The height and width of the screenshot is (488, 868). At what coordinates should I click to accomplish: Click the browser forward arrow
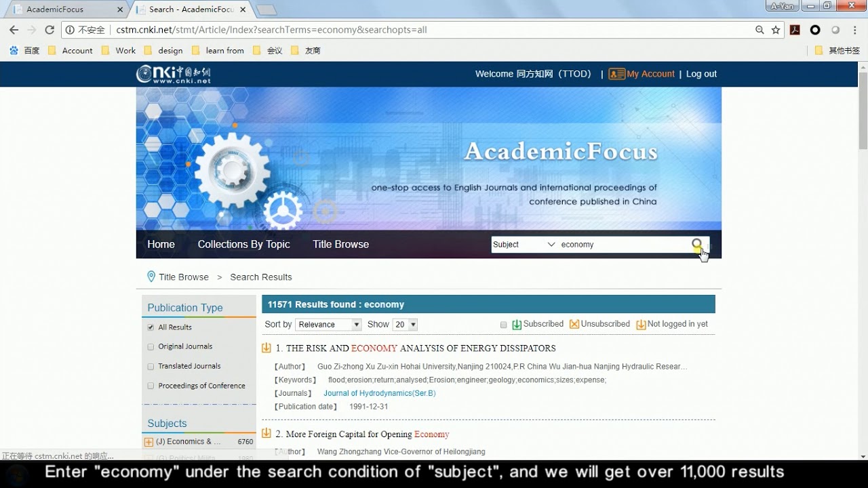[31, 30]
